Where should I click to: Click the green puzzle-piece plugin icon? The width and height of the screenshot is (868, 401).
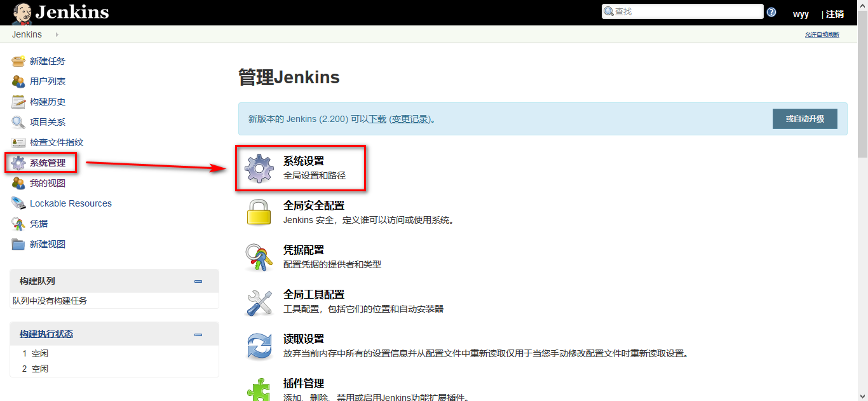(259, 389)
